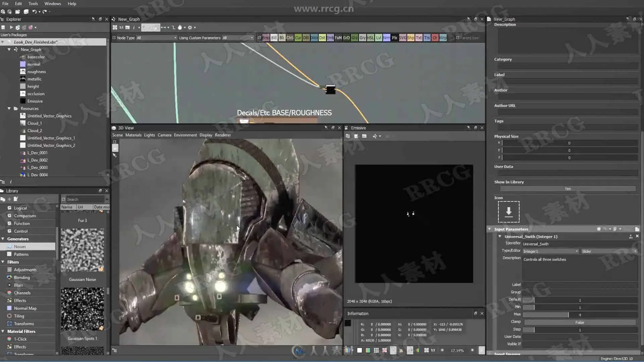Viewport: 644px width, 362px height.
Task: Click the undo arrow in main toolbar
Action: (x=34, y=11)
